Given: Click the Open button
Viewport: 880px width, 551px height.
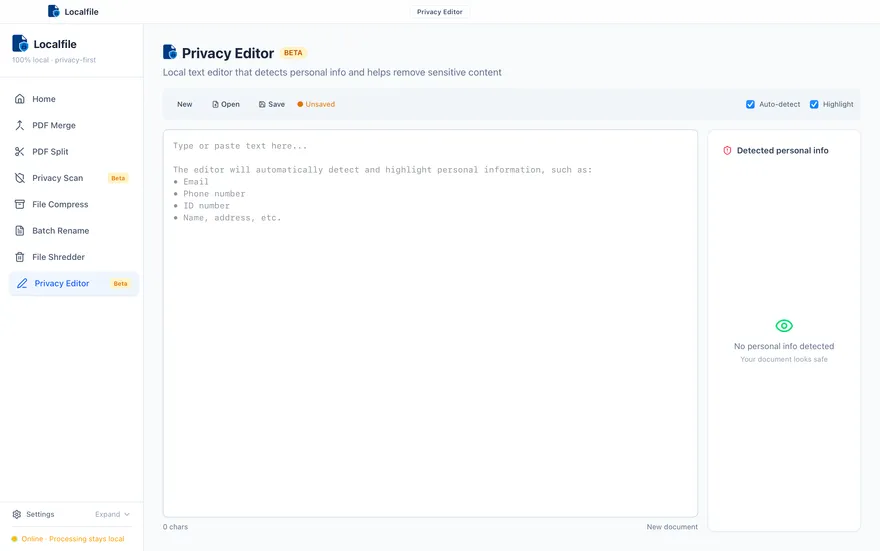Looking at the screenshot, I should [226, 104].
